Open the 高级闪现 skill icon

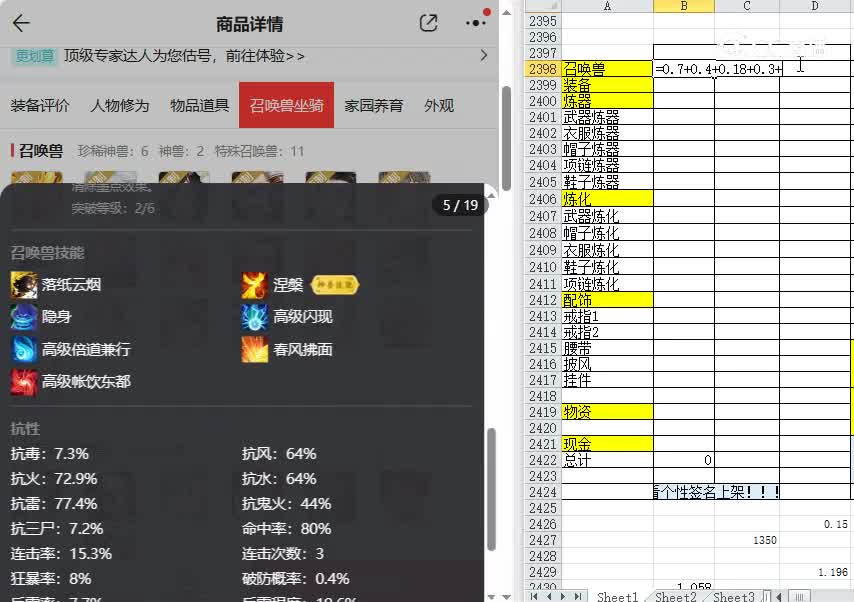(255, 317)
